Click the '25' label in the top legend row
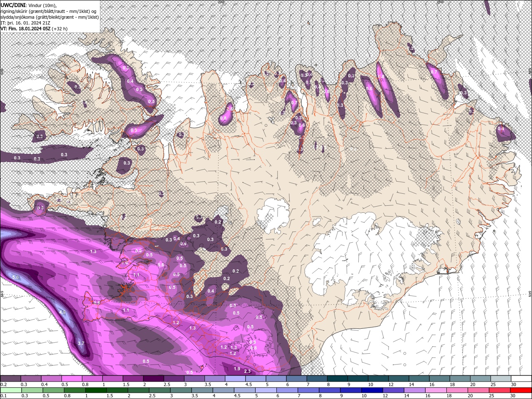532x399 pixels. tap(493, 385)
